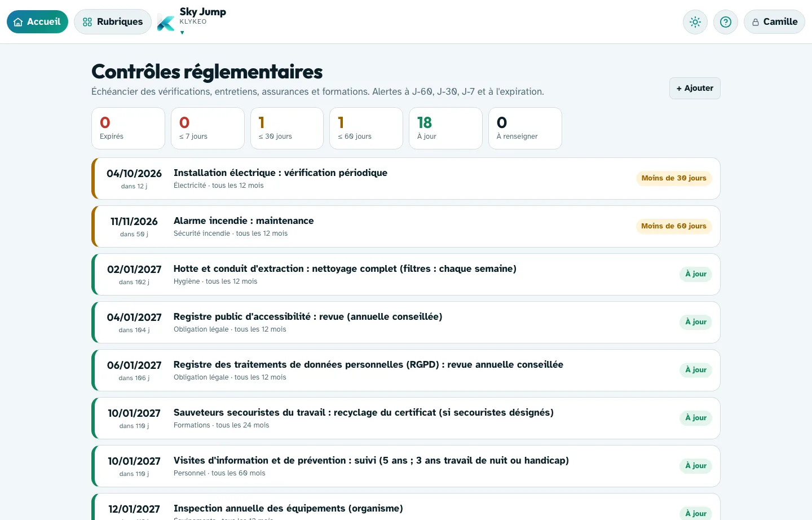Click the 04/10/2026 due date

pyautogui.click(x=134, y=174)
